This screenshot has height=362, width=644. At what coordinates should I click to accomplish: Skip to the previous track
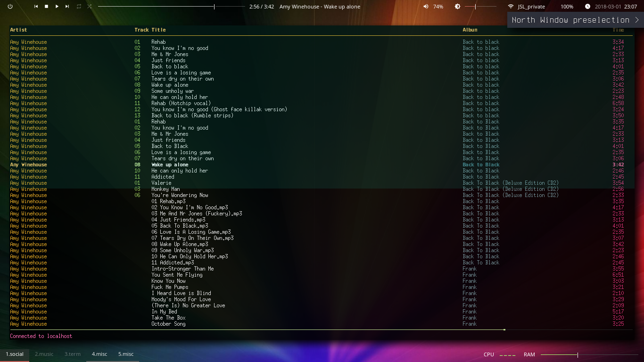click(36, 7)
